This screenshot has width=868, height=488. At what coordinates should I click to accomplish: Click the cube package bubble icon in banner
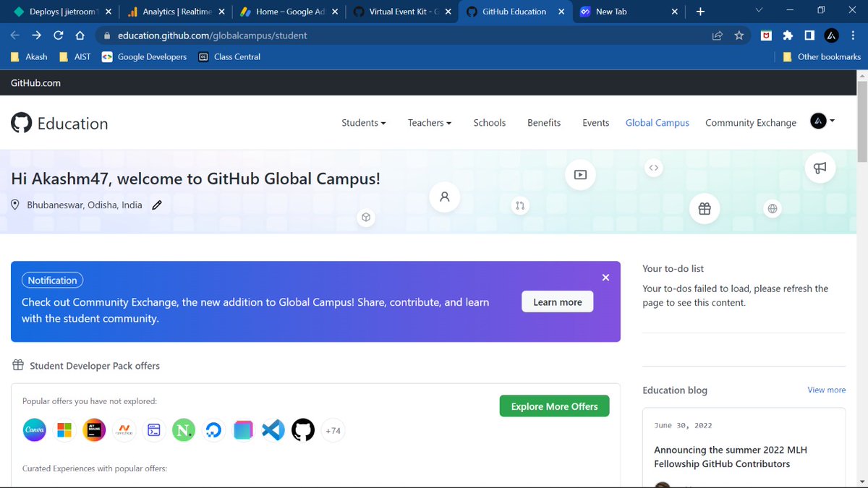(367, 217)
